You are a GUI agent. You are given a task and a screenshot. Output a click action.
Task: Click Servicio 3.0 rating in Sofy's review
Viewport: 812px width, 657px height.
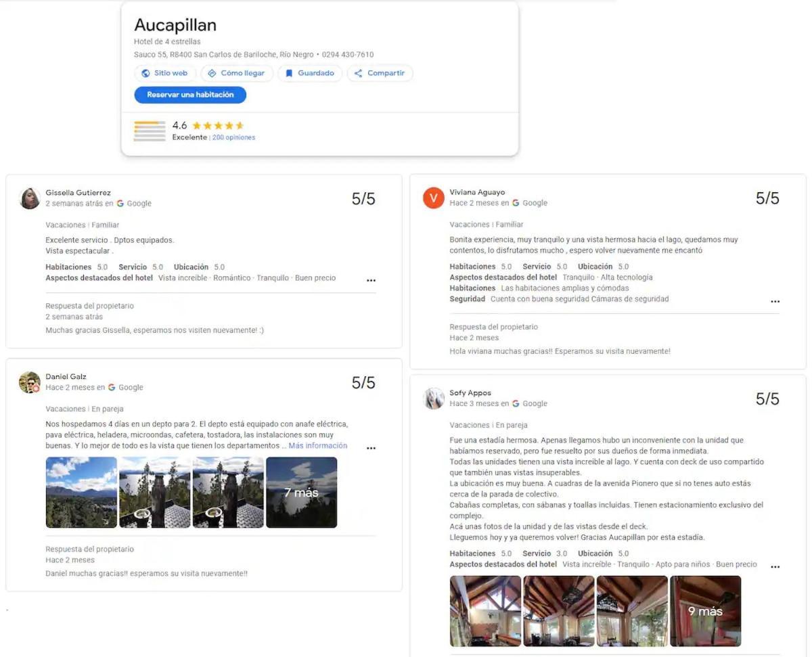(545, 553)
